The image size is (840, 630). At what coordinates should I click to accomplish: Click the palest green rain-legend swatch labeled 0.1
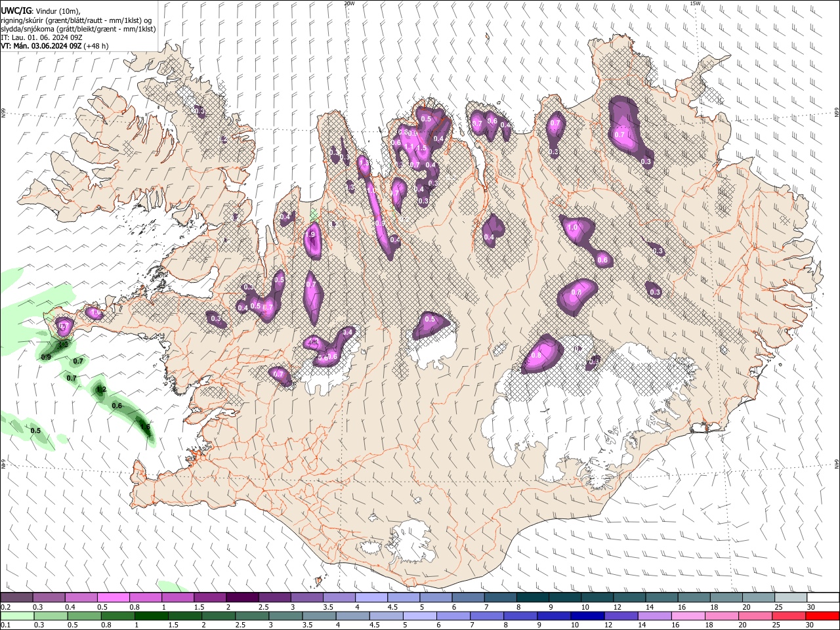point(16,616)
